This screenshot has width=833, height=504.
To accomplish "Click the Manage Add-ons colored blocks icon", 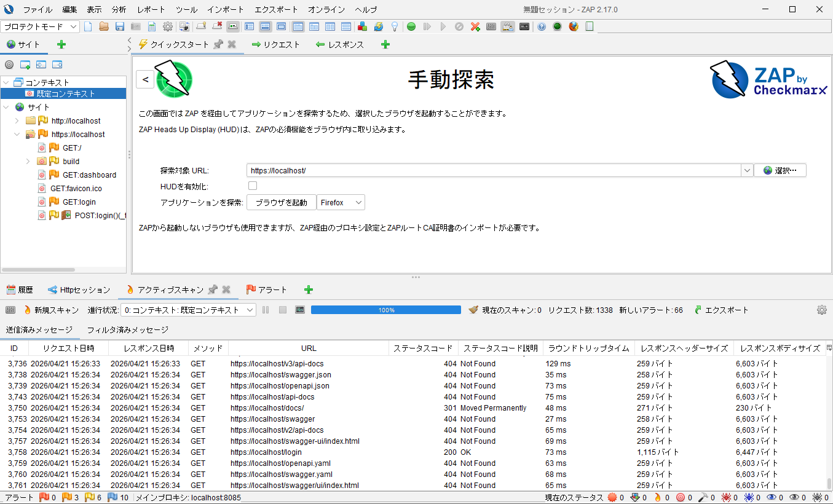I will 363,26.
